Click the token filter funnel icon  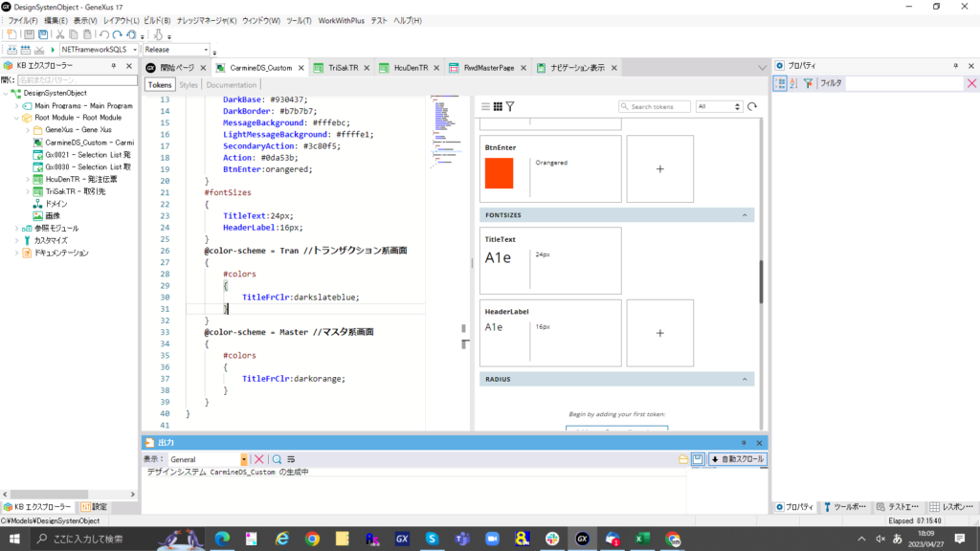pos(510,107)
